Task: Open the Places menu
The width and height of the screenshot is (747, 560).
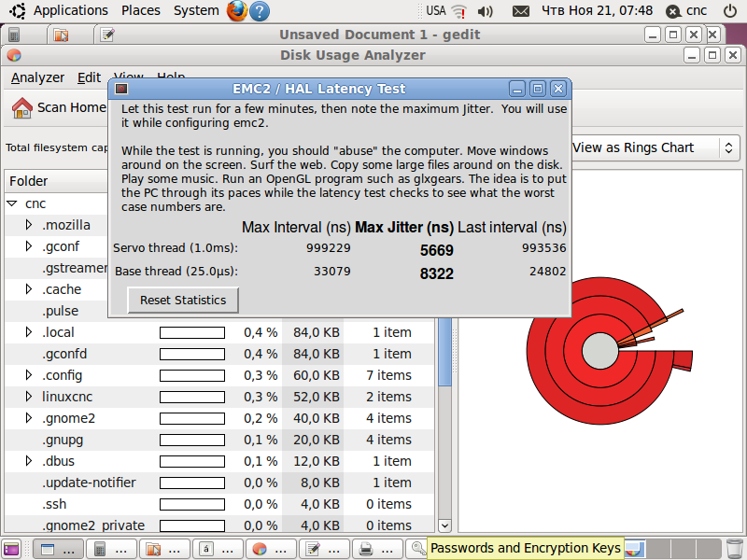Action: tap(141, 10)
